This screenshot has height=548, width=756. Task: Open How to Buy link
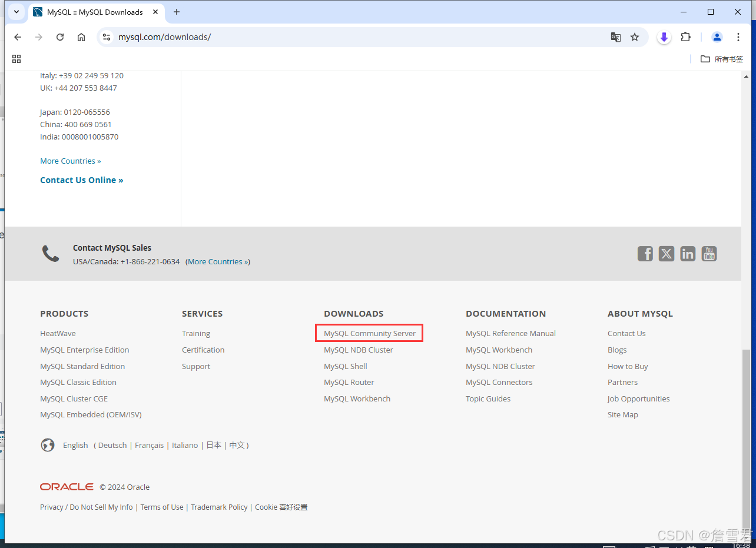click(628, 366)
